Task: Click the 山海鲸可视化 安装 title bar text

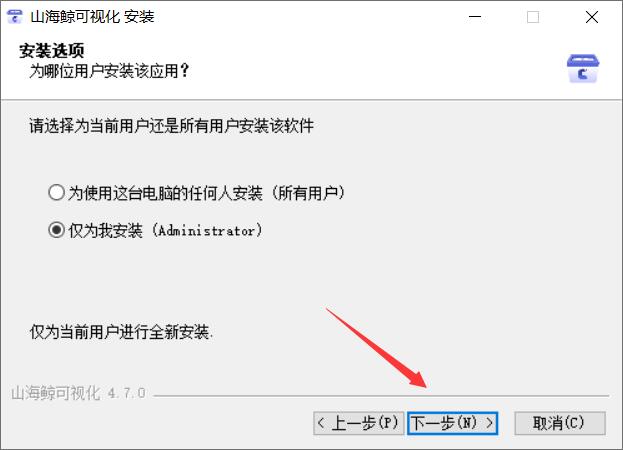Action: click(92, 17)
